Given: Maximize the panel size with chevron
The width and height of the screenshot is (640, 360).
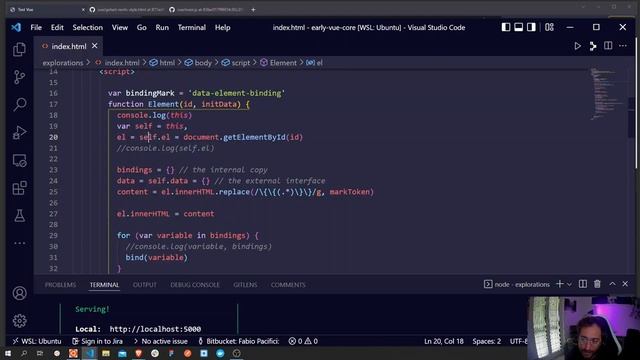Looking at the screenshot, I should 612,284.
